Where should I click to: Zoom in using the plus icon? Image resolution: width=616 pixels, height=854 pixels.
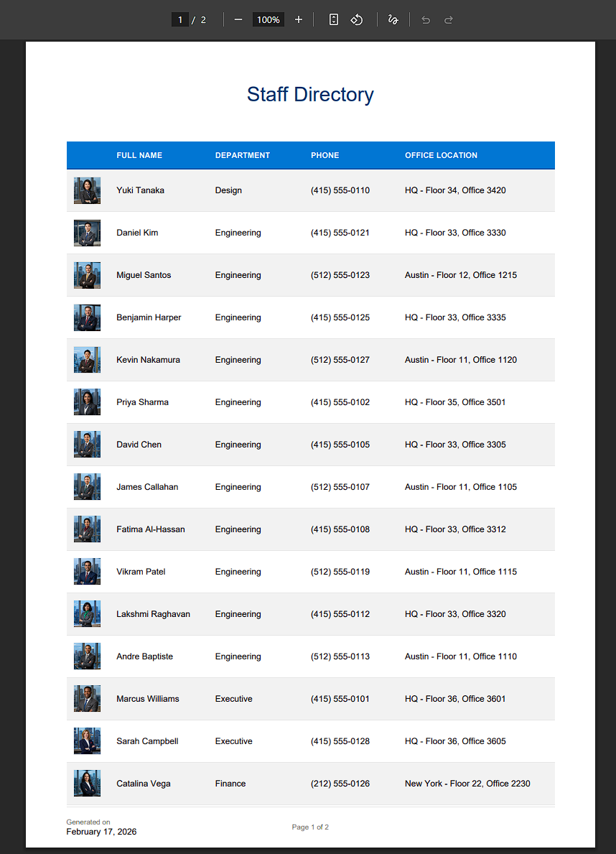(x=299, y=19)
